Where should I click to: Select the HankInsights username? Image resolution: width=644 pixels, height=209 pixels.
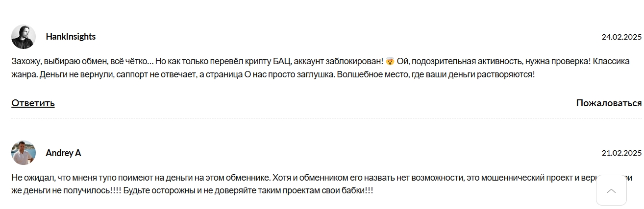[71, 37]
